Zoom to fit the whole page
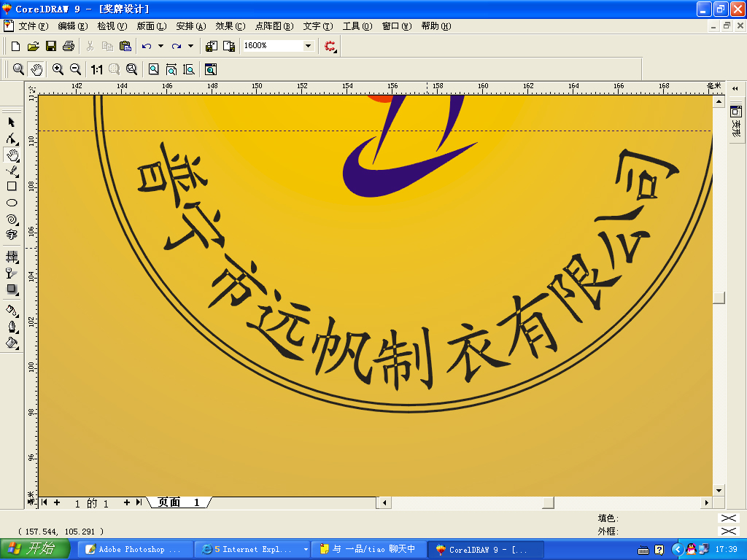Viewport: 747px width, 560px height. point(153,69)
